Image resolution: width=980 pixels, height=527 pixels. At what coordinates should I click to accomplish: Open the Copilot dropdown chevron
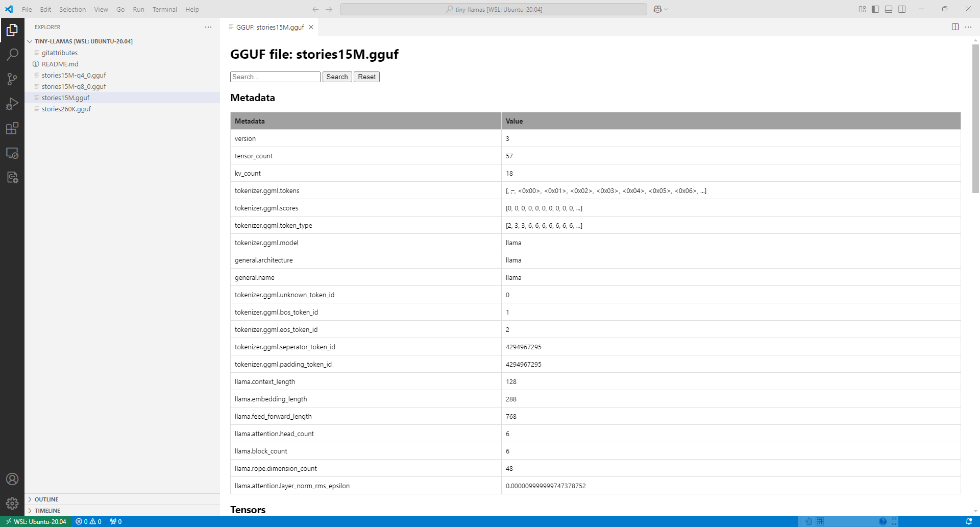pos(666,9)
